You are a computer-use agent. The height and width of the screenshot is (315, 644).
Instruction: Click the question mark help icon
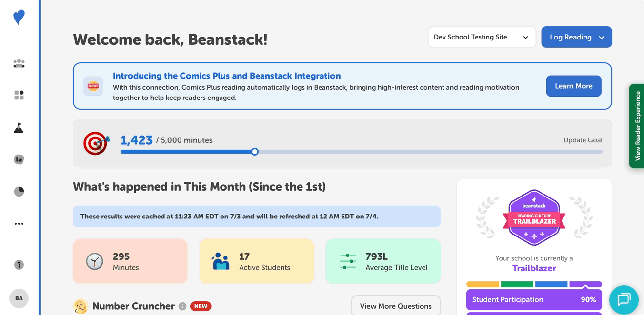(x=19, y=265)
